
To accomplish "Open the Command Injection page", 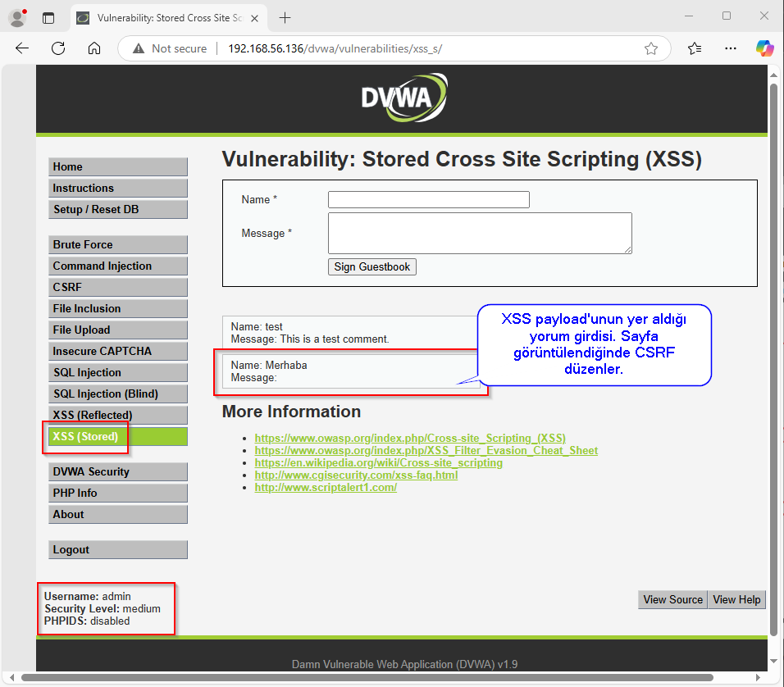I will click(x=118, y=266).
